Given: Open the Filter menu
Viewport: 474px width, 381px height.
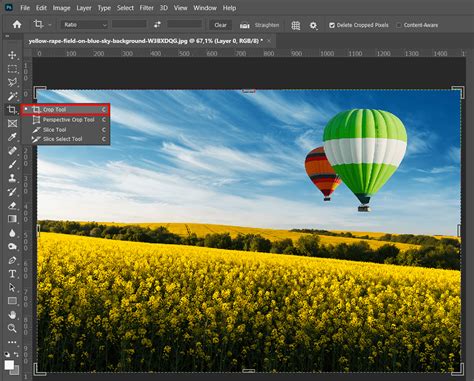Looking at the screenshot, I should coord(146,8).
